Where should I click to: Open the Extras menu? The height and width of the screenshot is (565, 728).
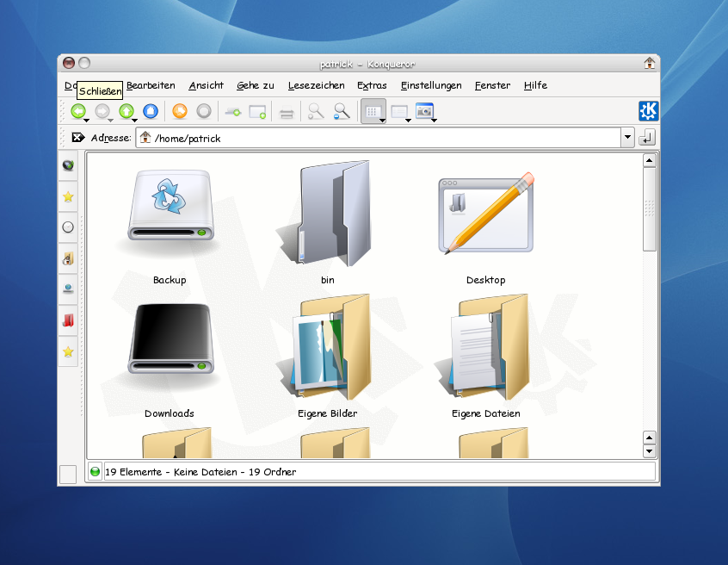(x=372, y=85)
